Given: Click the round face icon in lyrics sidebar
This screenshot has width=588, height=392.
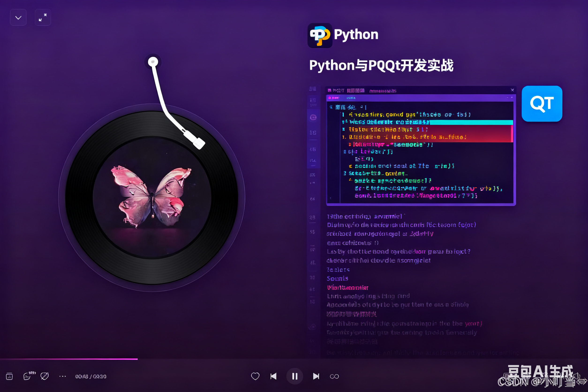Looking at the screenshot, I should coord(313,117).
